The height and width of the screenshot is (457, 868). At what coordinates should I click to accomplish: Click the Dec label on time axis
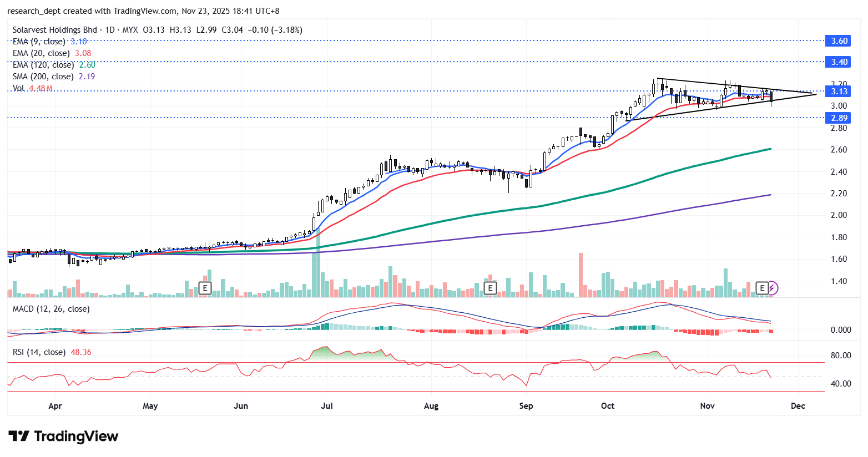[x=798, y=406]
